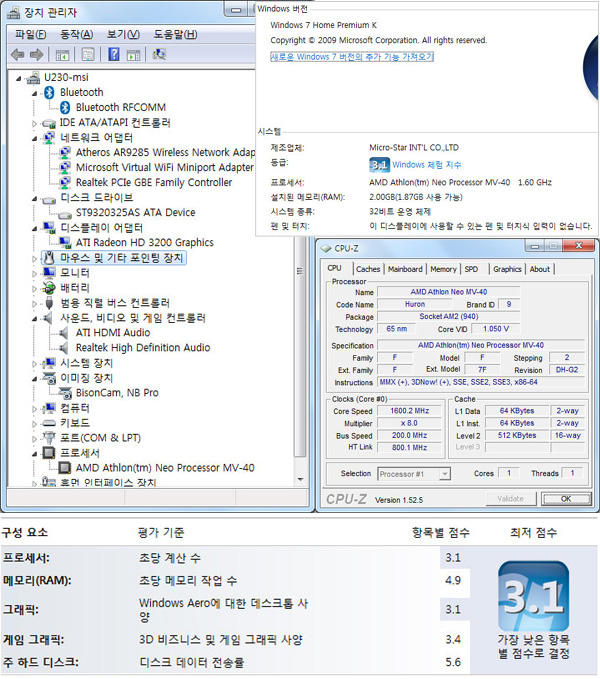
Task: Switch to the Graphics tab in CPU-Z
Action: (507, 269)
